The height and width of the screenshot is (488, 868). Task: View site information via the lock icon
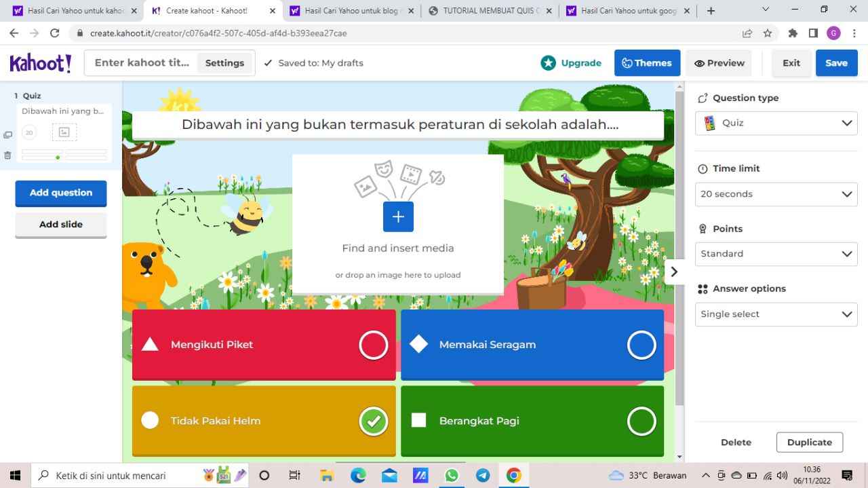coord(80,33)
